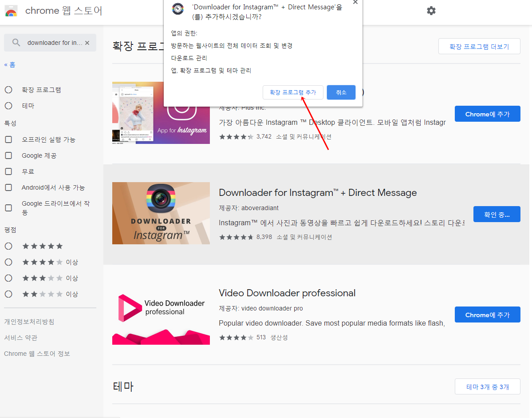Click 테마 3개 중 3개 button
Viewport: 532px width, 418px height.
pos(487,387)
